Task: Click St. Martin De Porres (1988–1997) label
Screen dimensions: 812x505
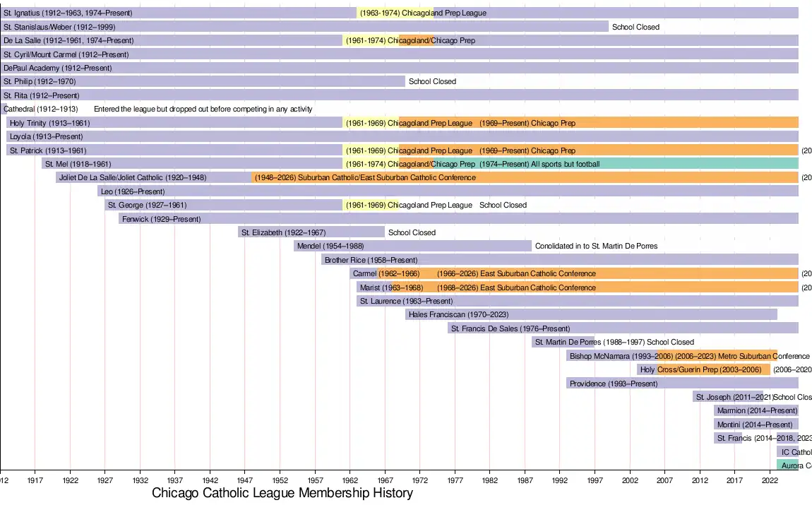Action: coord(590,342)
